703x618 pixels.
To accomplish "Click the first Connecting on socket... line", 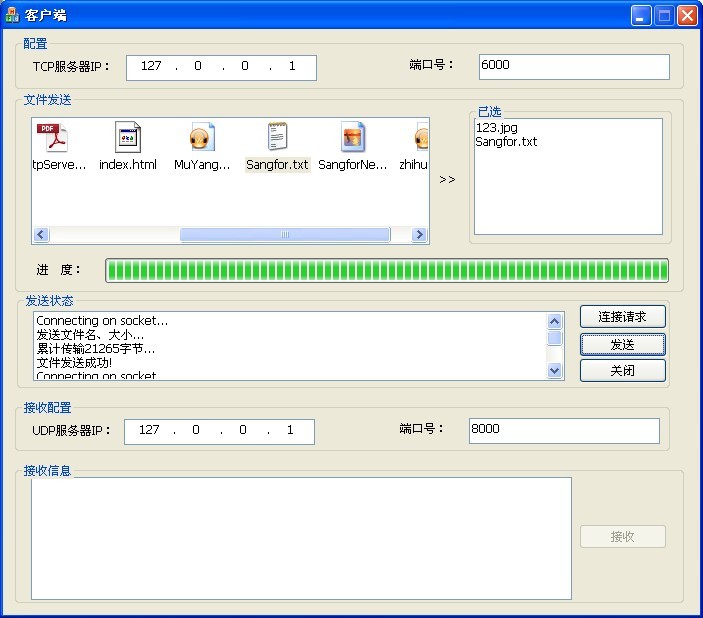I will point(102,321).
